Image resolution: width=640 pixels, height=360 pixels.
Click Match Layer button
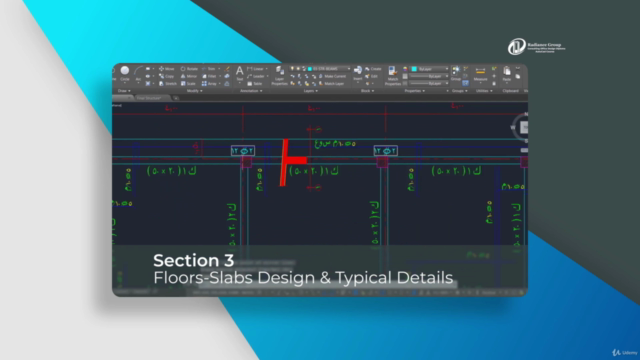tap(331, 84)
